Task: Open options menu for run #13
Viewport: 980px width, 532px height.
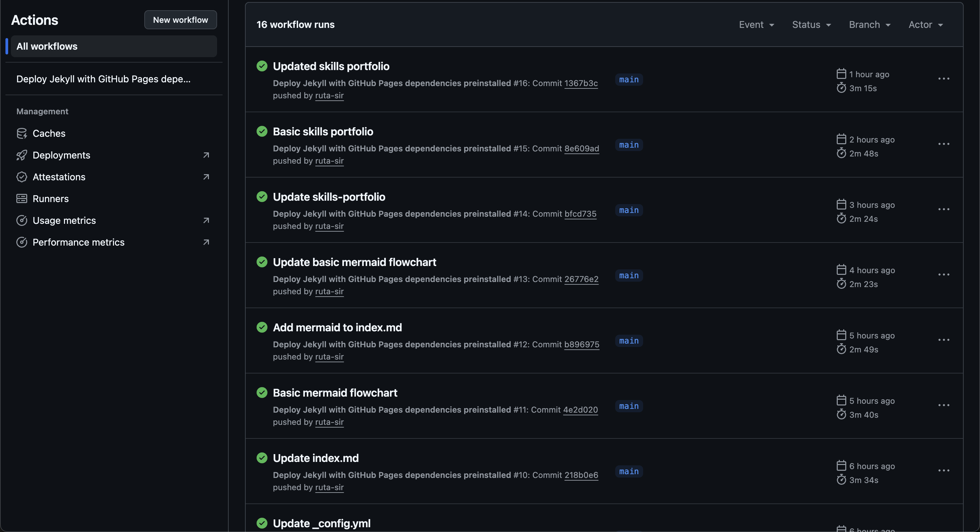Action: pos(944,275)
